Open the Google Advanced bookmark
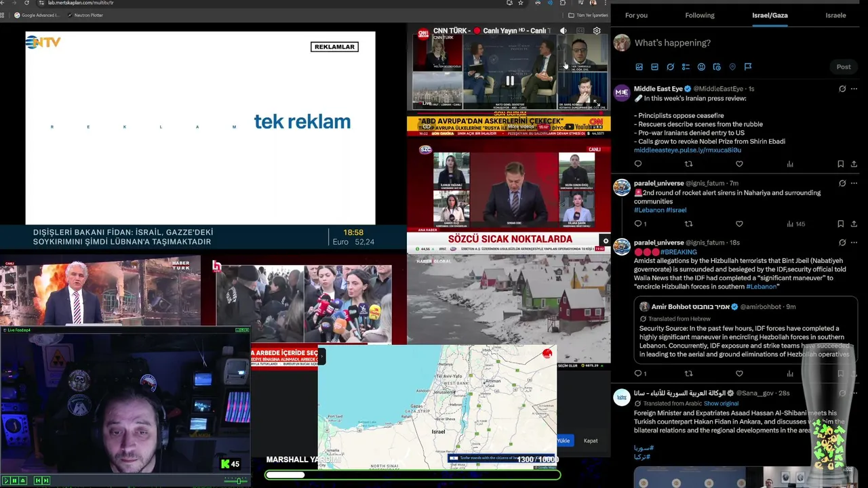This screenshot has height=488, width=868. point(37,15)
